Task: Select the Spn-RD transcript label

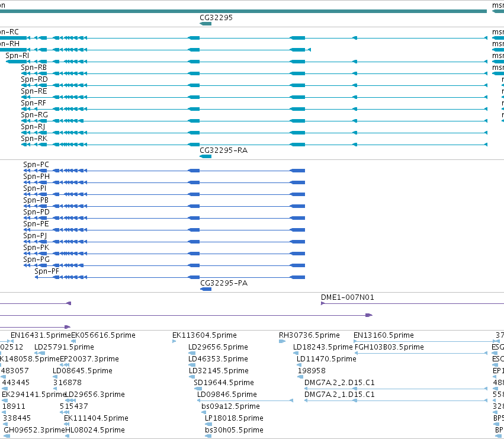Action: pyautogui.click(x=34, y=79)
